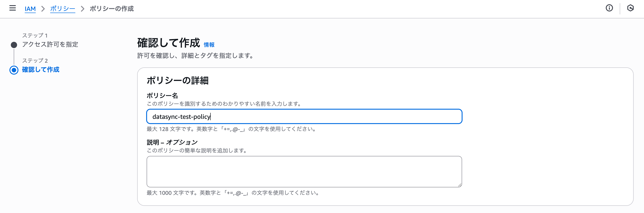Select the 確認して作成 step in sidebar

(x=41, y=70)
